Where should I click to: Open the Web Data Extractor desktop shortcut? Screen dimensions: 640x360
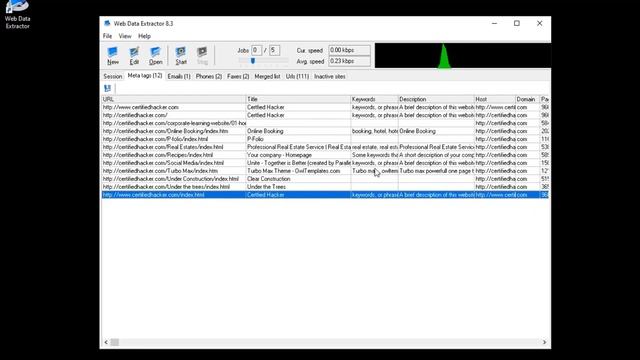coord(17,15)
